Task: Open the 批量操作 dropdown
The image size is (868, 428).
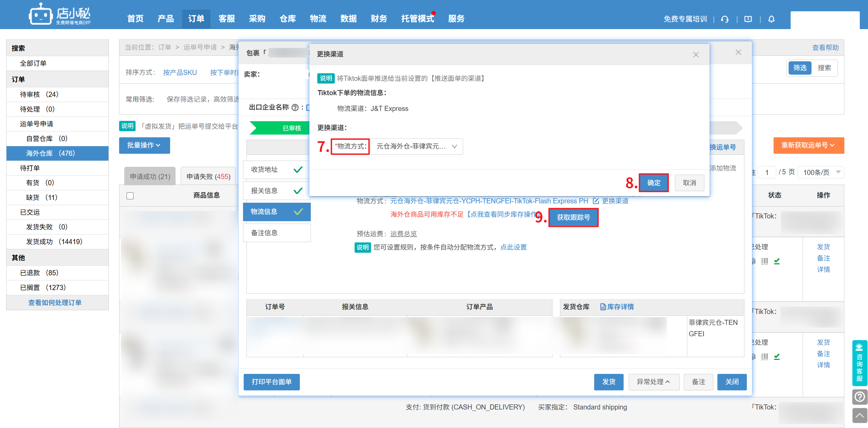Action: point(144,146)
